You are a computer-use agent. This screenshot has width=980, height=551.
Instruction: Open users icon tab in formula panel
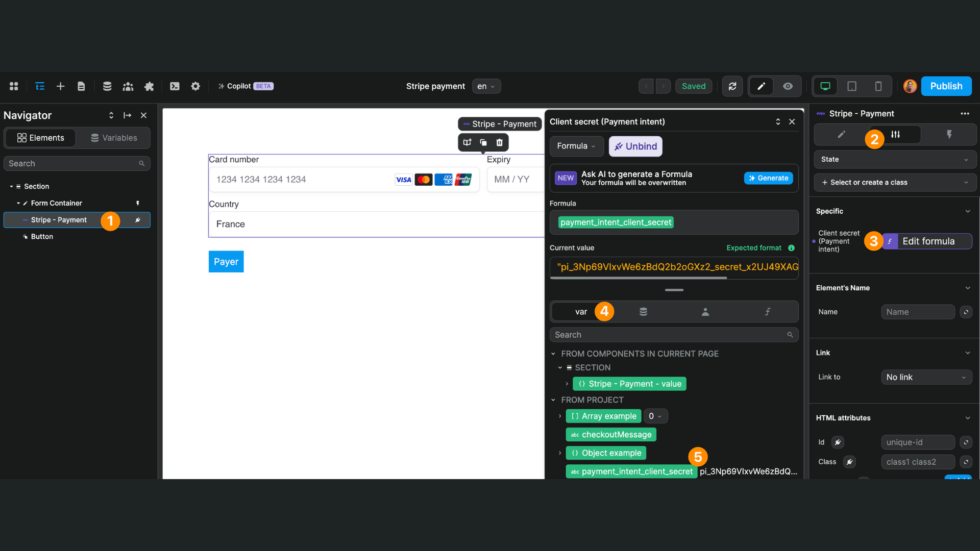[x=705, y=312]
